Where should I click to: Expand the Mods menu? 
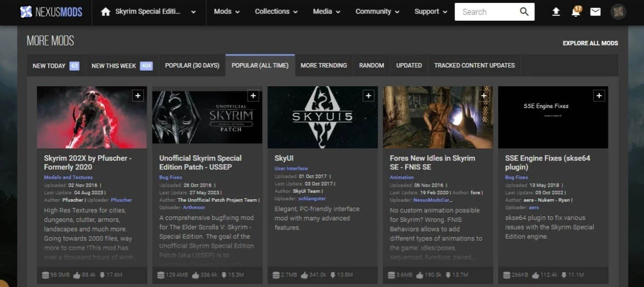click(x=227, y=12)
